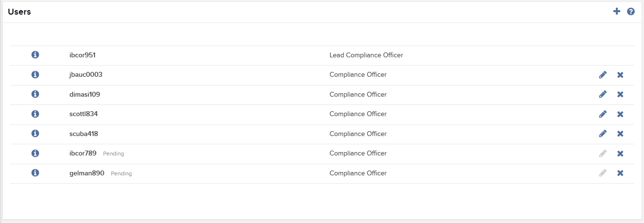Edit user scuba418
Screen dimensions: 644x223
pos(603,134)
